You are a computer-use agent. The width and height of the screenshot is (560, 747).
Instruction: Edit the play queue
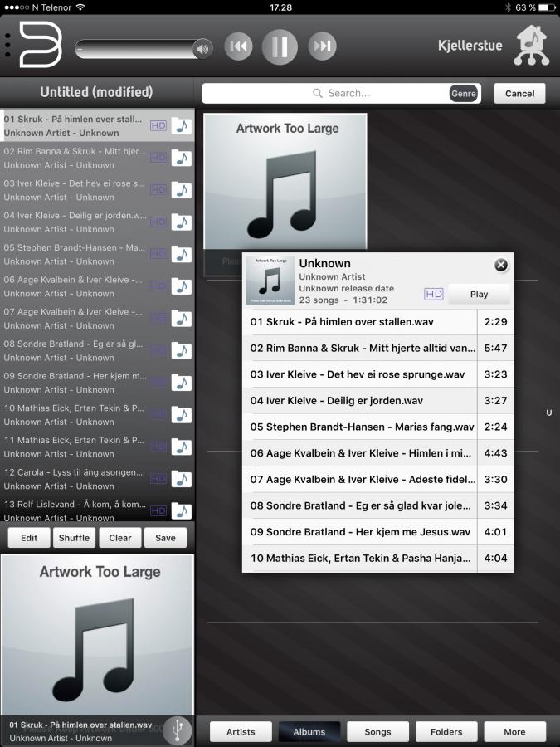coord(29,537)
